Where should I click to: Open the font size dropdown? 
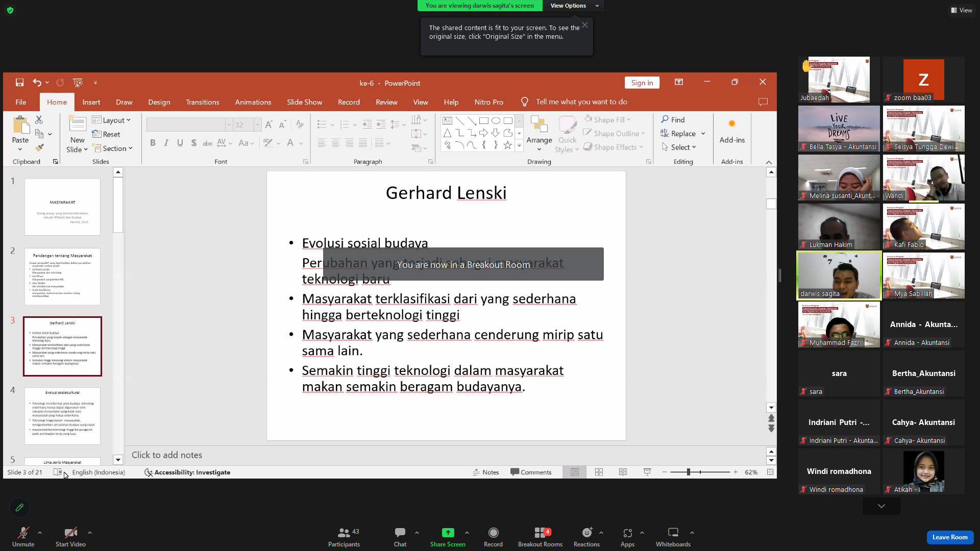pyautogui.click(x=257, y=125)
